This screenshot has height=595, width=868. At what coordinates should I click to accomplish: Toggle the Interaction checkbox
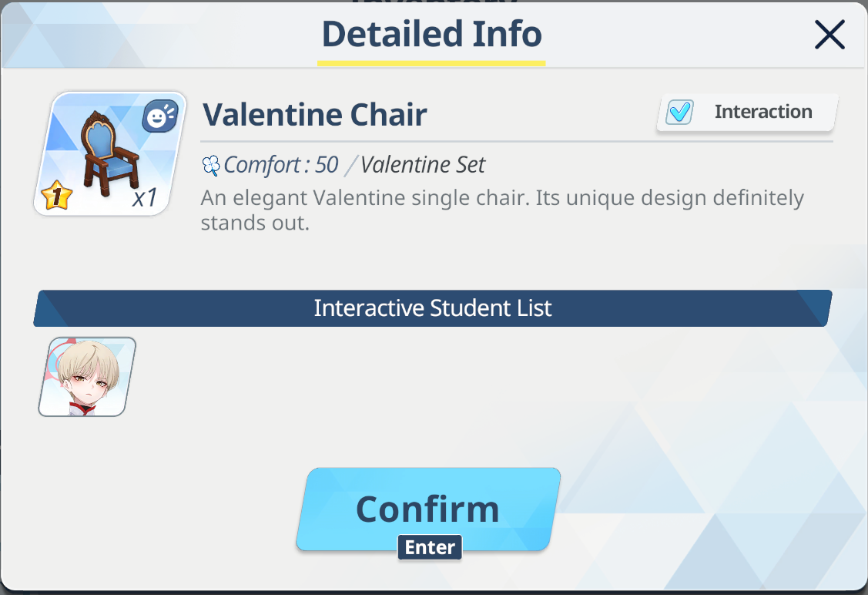[x=679, y=112]
